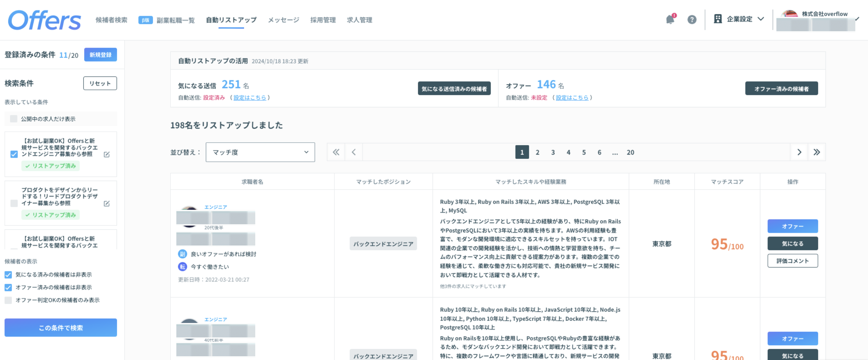Image resolution: width=868 pixels, height=360 pixels.
Task: Click second candidate's エンジニア label
Action: point(216,320)
